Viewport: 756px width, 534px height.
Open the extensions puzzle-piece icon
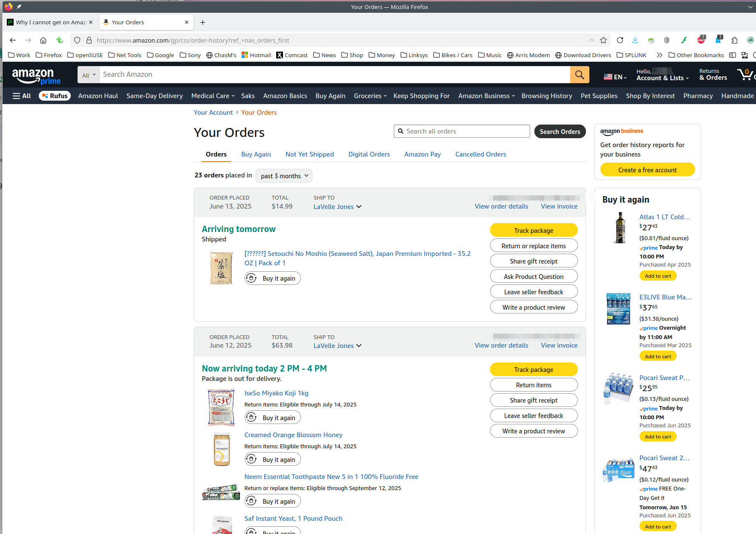[734, 40]
